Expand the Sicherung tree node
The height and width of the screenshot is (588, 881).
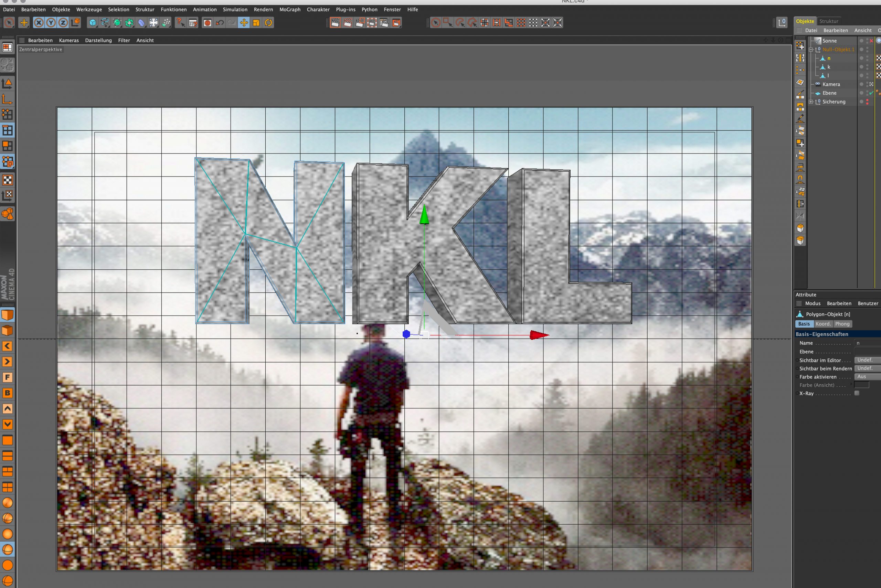click(x=811, y=101)
